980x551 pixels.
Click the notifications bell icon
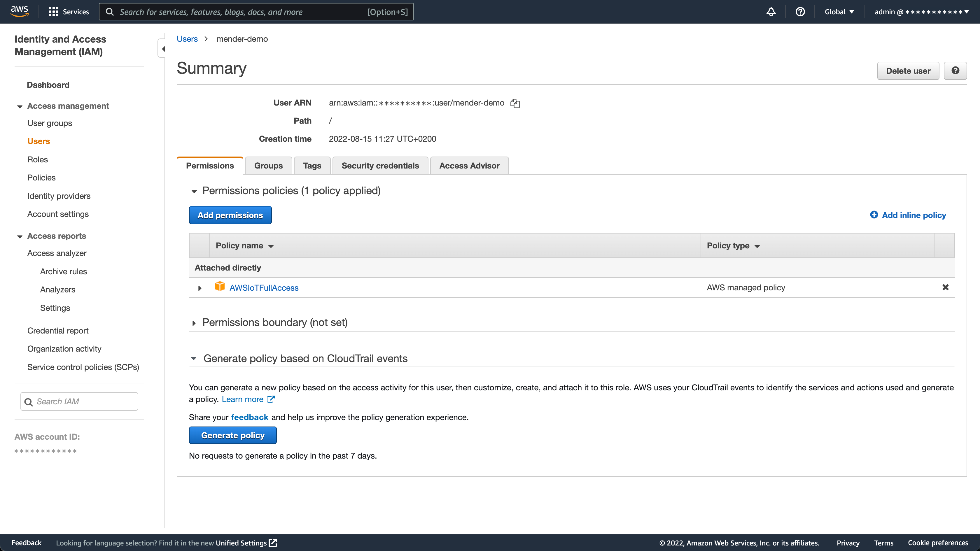coord(771,12)
